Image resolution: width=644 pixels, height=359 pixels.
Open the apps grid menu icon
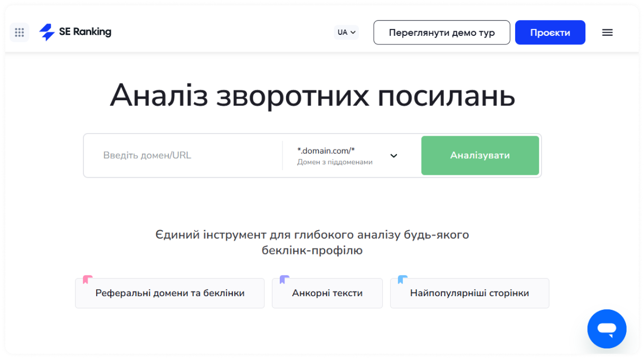(x=20, y=32)
